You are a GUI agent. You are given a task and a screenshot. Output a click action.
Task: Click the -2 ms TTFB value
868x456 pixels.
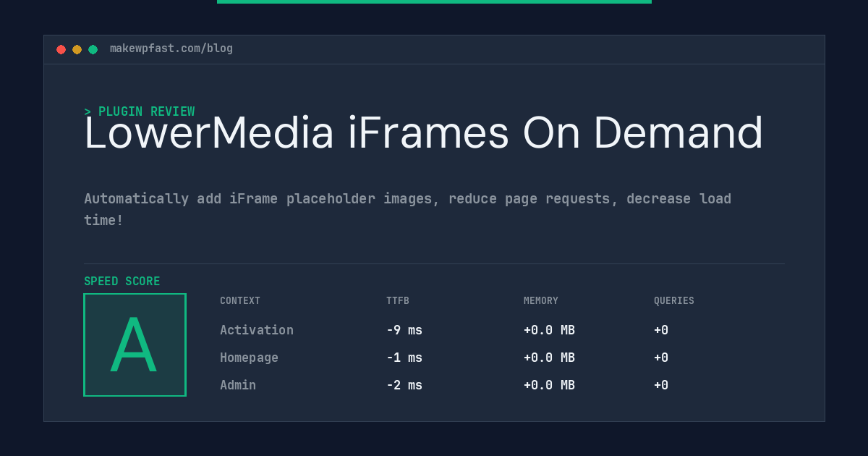coord(404,385)
